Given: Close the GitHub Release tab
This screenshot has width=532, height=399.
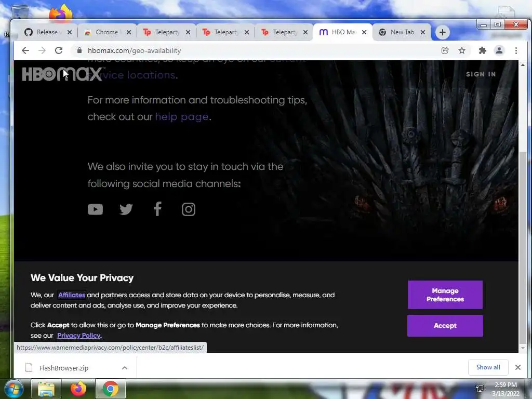Looking at the screenshot, I should click(70, 32).
